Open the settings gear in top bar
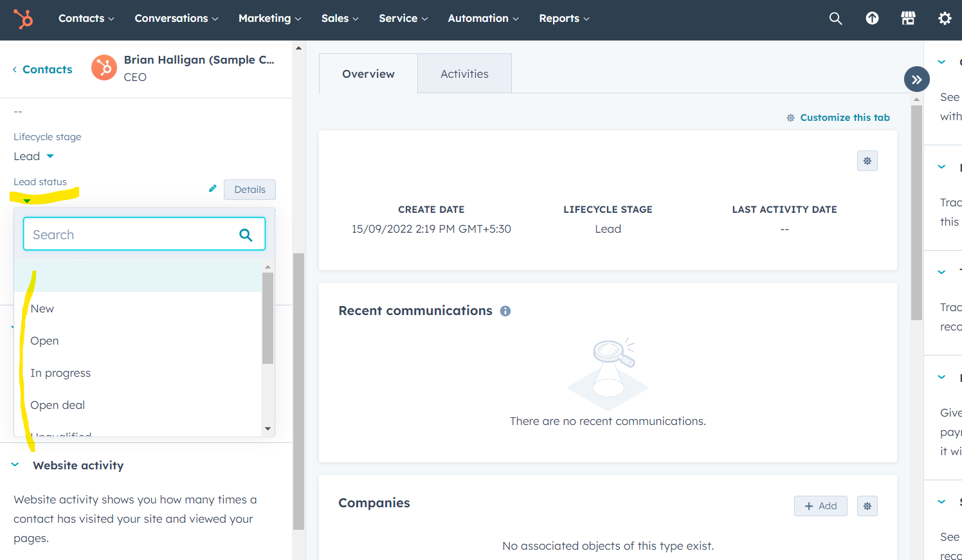This screenshot has width=962, height=560. pyautogui.click(x=945, y=19)
